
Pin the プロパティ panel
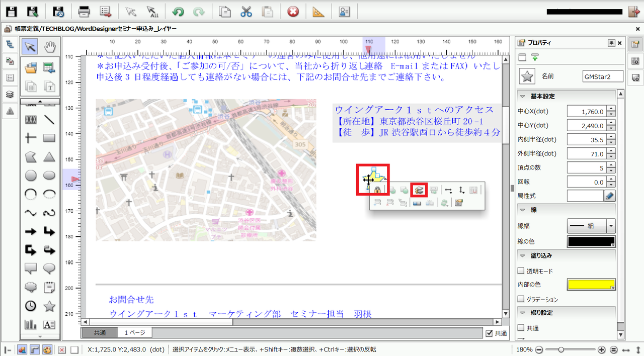pyautogui.click(x=611, y=43)
